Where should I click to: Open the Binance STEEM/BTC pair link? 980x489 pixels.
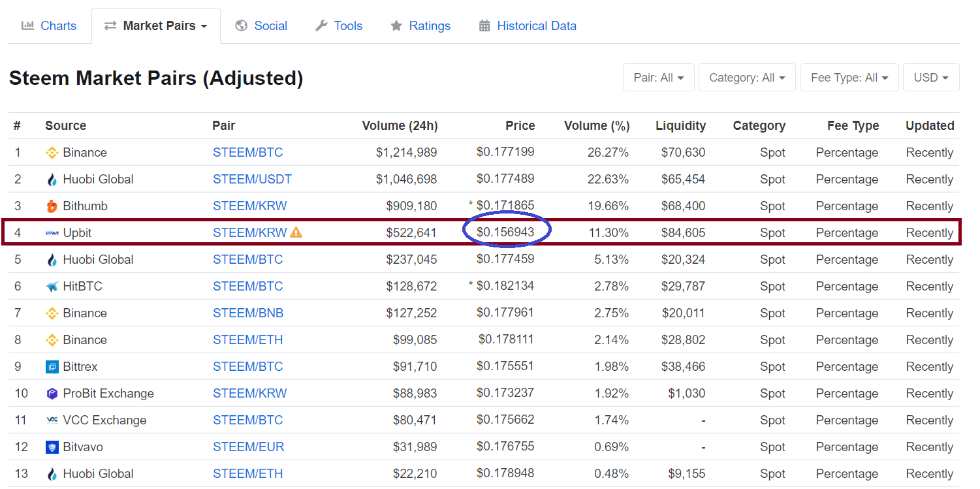coord(248,153)
